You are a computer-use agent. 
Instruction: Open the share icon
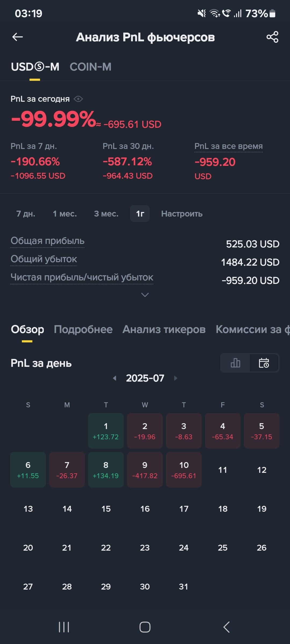point(272,37)
